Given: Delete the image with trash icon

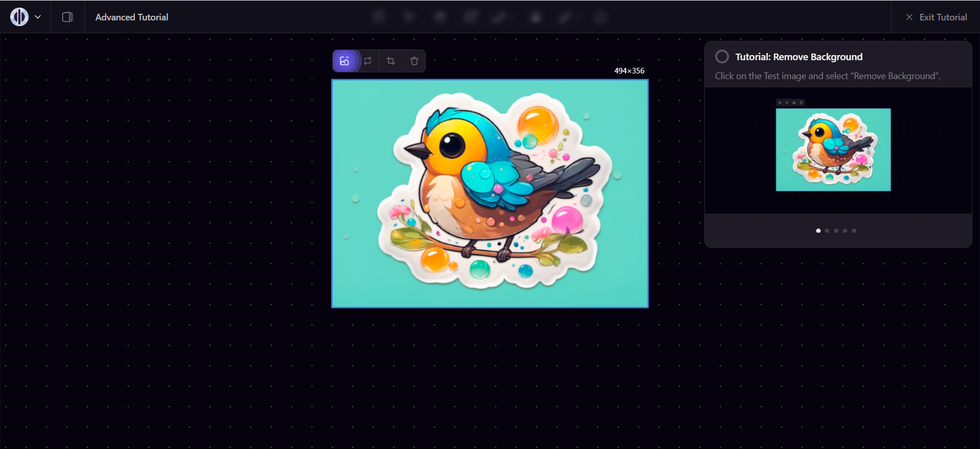Looking at the screenshot, I should point(414,61).
